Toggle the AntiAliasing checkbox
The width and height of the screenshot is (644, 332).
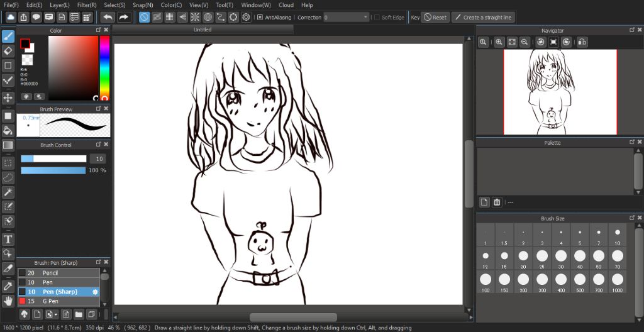(260, 17)
